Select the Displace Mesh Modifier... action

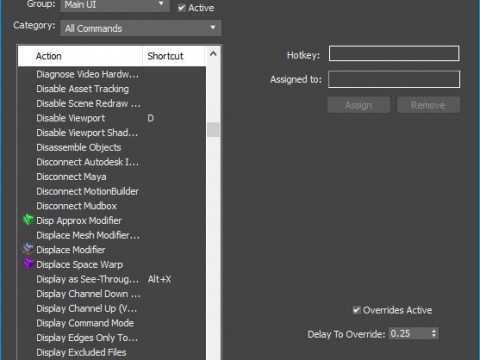[x=88, y=235]
